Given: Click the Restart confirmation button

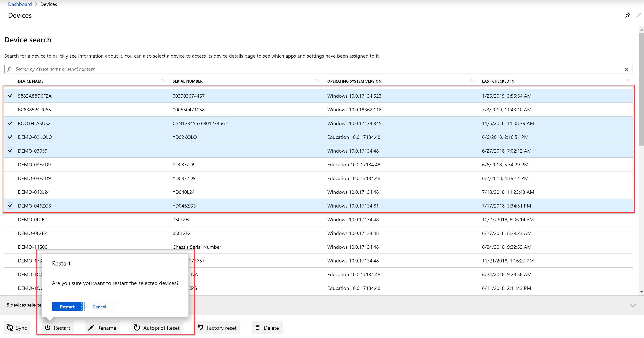Looking at the screenshot, I should pyautogui.click(x=67, y=307).
